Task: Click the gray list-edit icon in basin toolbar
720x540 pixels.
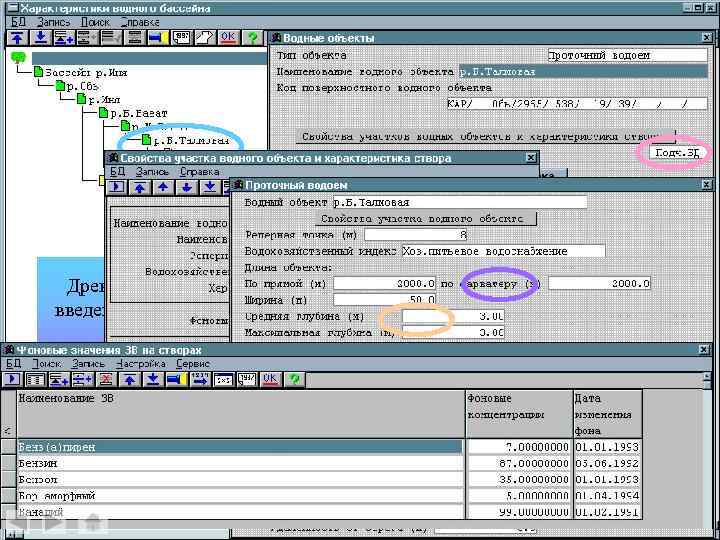Action: coord(111,38)
